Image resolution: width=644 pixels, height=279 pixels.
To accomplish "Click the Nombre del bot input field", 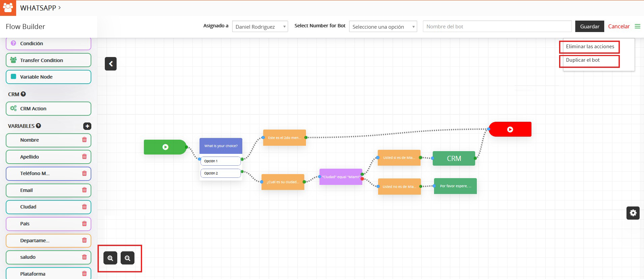I will 497,26.
